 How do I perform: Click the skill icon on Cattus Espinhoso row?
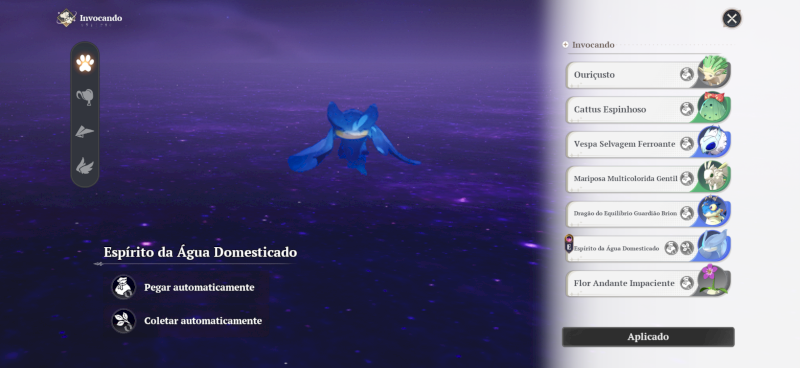click(687, 109)
